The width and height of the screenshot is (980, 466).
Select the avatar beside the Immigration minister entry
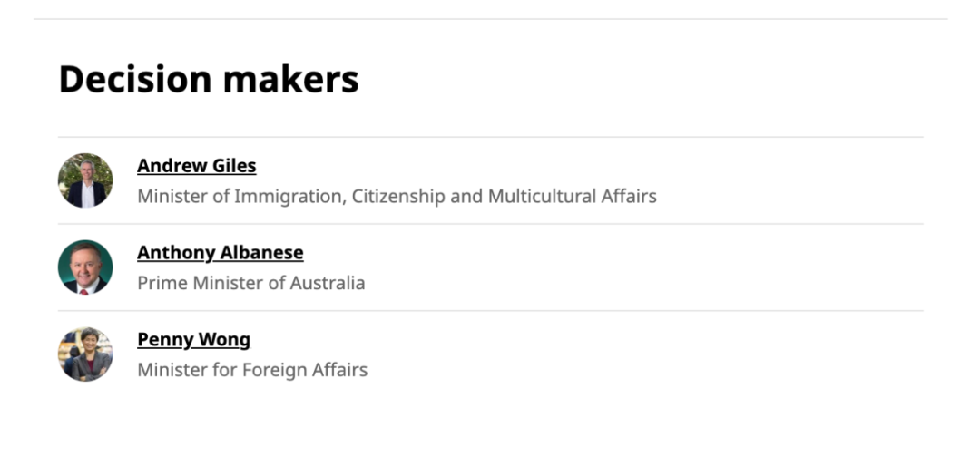coord(85,180)
